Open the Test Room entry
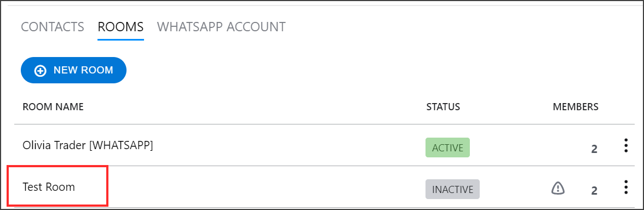This screenshot has width=644, height=210. 49,187
